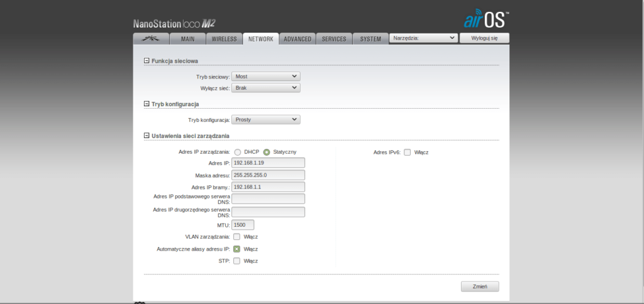The height and width of the screenshot is (304, 644).
Task: Toggle the Adres IPv6 checkbox
Action: coord(408,152)
